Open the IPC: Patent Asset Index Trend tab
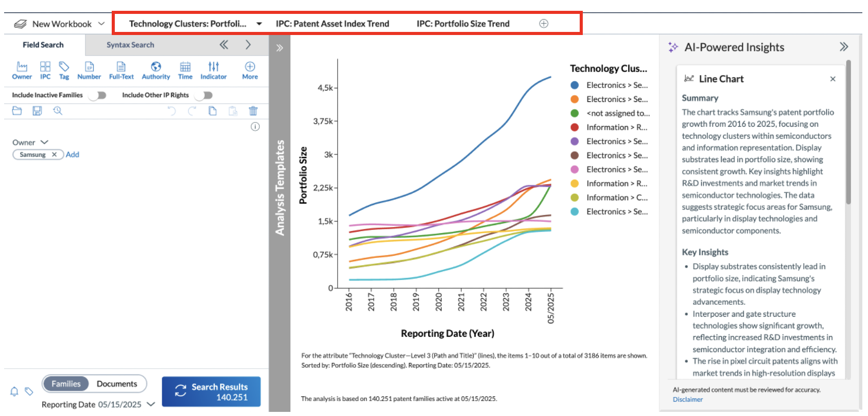Screen dimensions: 868x416 [x=333, y=24]
